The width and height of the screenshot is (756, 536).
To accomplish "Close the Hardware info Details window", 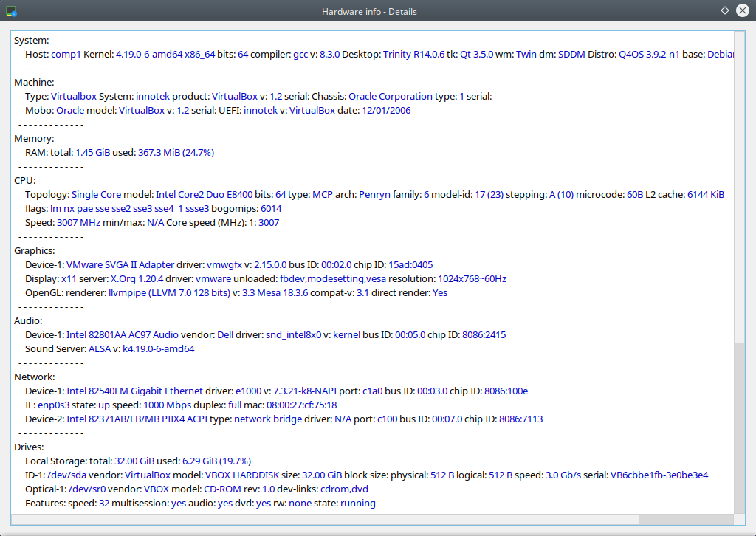I will click(743, 10).
